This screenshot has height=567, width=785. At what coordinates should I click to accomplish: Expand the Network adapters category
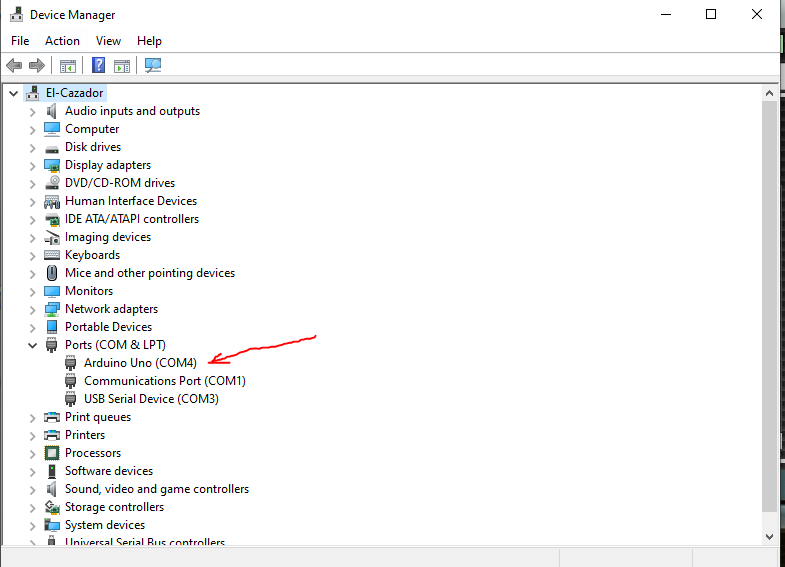[32, 309]
